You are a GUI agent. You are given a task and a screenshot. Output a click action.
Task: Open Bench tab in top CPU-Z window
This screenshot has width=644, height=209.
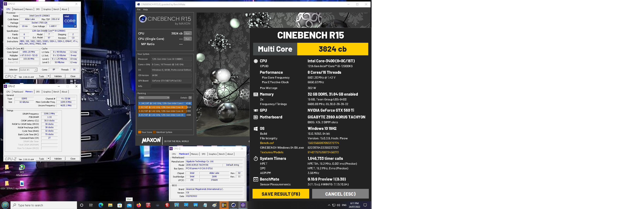[x=56, y=9]
